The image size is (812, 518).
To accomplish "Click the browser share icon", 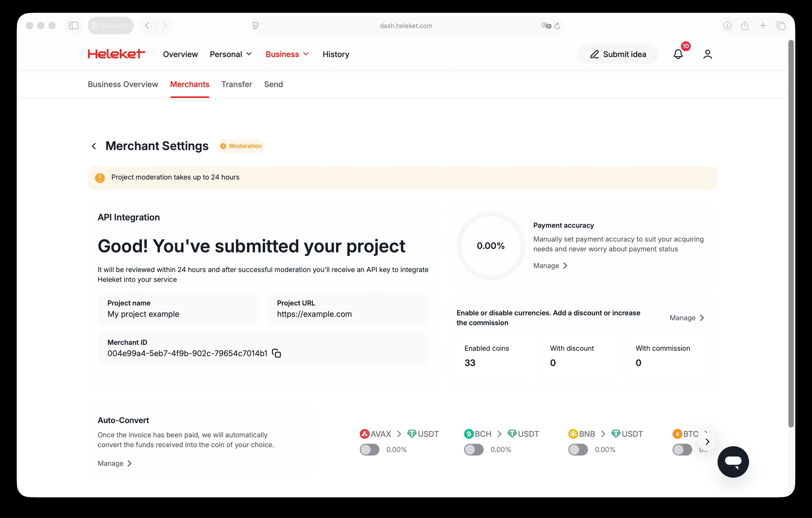I will [745, 26].
